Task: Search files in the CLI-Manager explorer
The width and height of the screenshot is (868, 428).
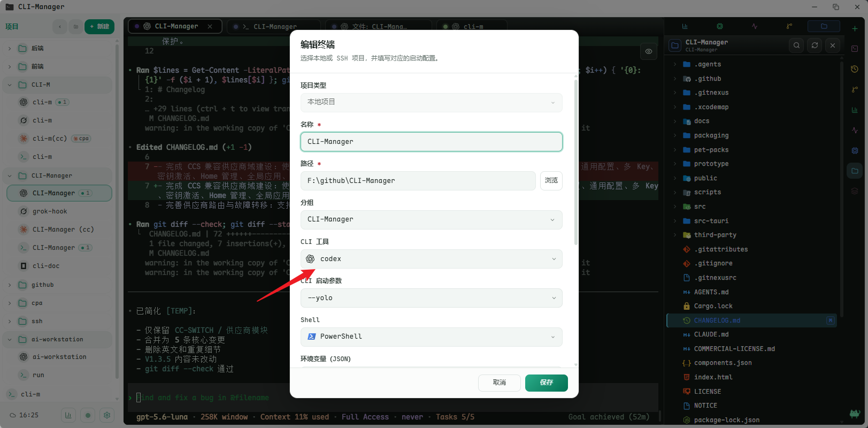Action: [x=797, y=45]
